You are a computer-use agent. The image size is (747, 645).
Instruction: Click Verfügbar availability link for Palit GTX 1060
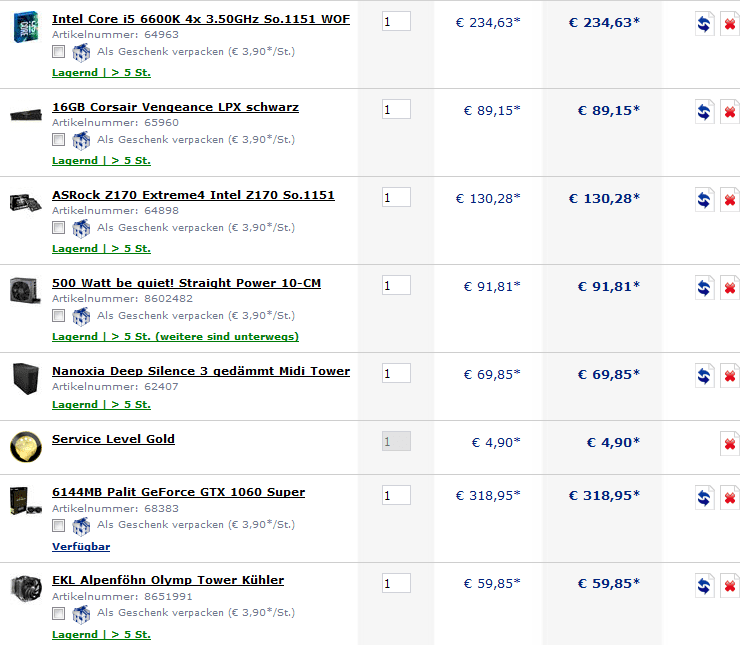click(81, 547)
